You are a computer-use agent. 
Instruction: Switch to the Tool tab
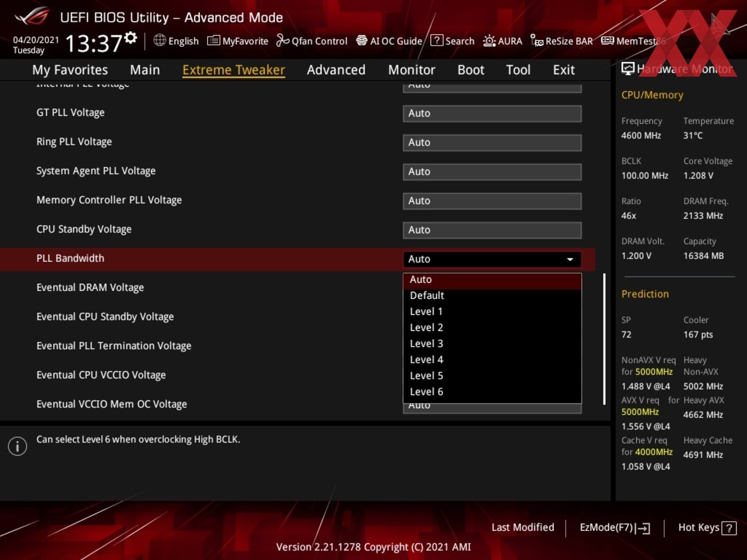(518, 70)
